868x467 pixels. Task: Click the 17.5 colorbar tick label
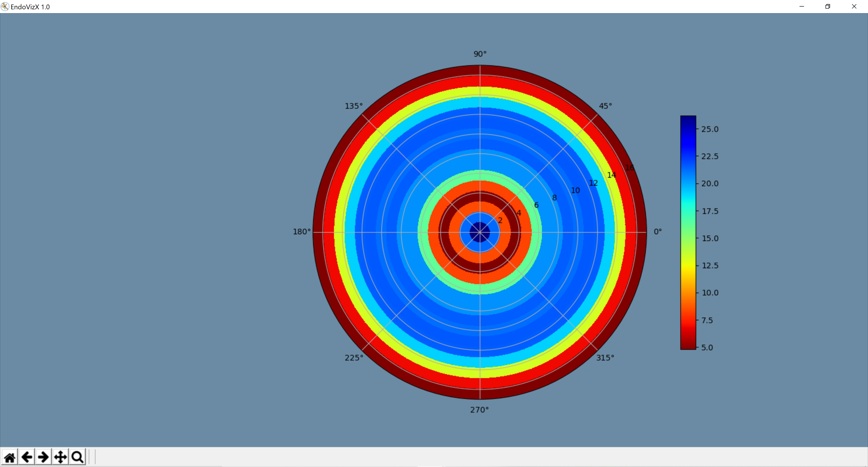710,211
